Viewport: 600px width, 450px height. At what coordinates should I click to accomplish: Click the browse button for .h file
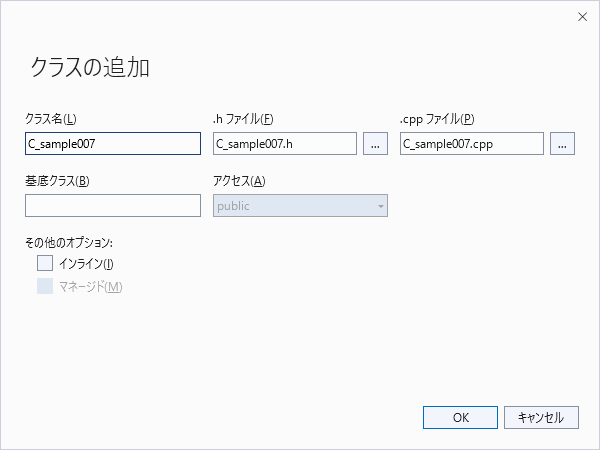[375, 144]
